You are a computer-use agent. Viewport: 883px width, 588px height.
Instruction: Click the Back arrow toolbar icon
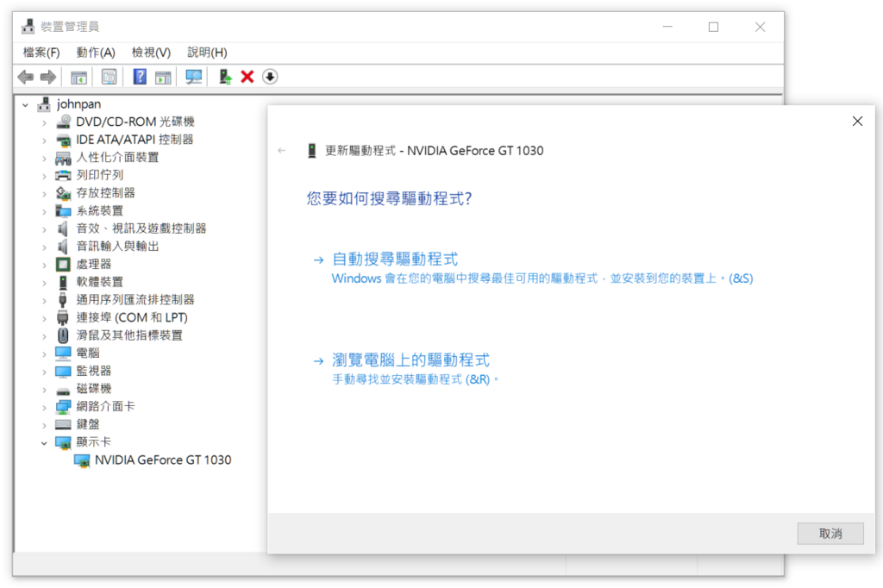(25, 77)
